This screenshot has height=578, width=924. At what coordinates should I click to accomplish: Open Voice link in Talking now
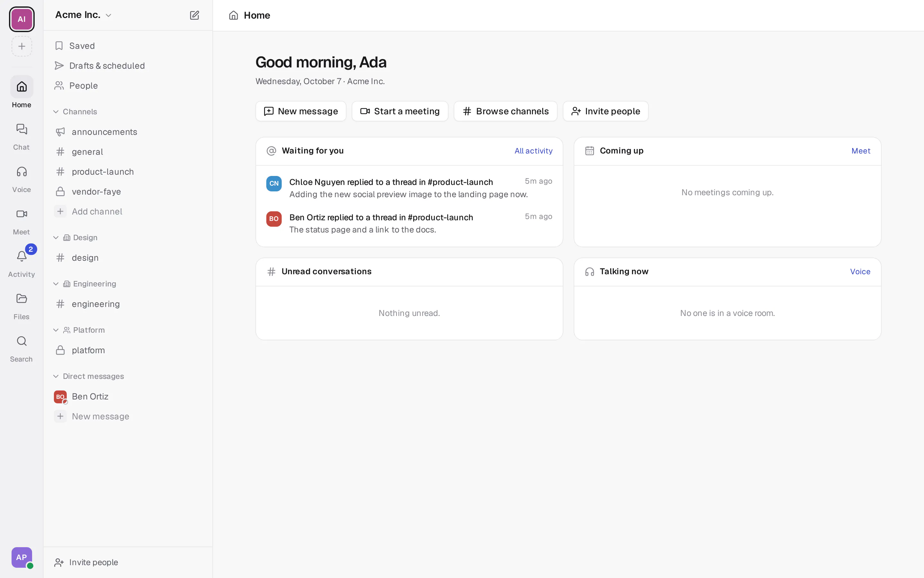pyautogui.click(x=860, y=271)
